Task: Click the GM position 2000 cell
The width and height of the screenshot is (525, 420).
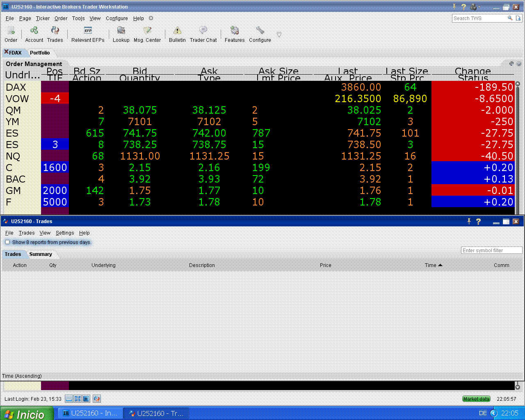Action: (x=55, y=190)
